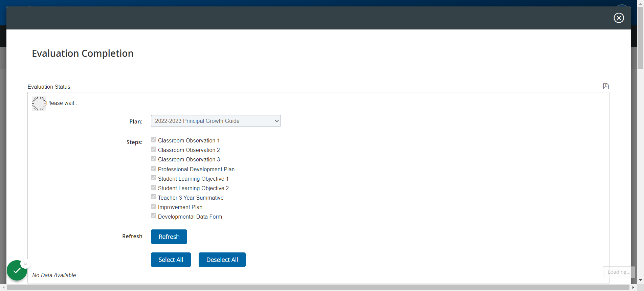Click the Refresh button
This screenshot has height=291, width=644.
point(169,237)
